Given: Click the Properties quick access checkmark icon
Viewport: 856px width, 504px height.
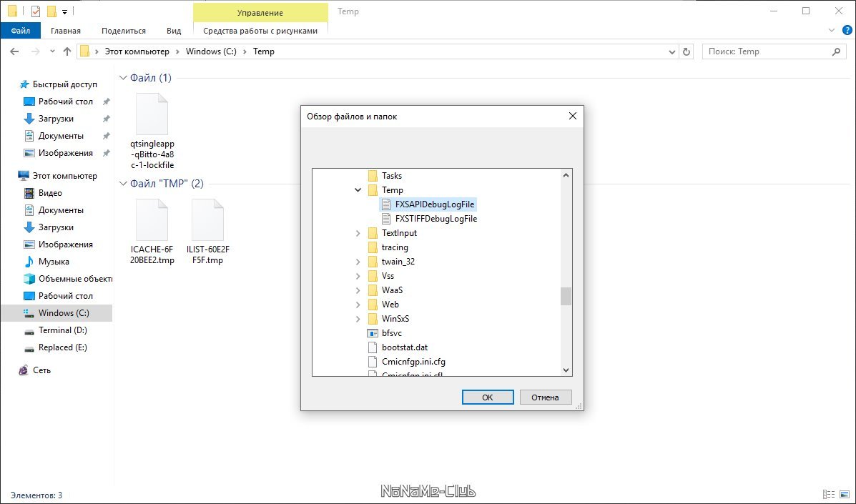Looking at the screenshot, I should [36, 11].
